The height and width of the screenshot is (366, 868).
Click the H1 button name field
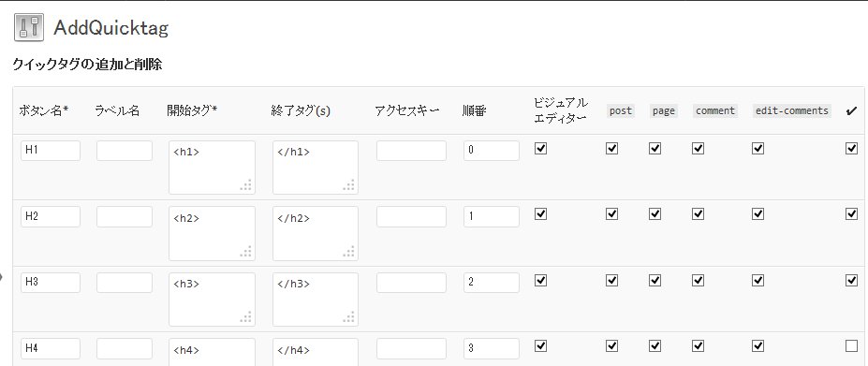point(51,151)
